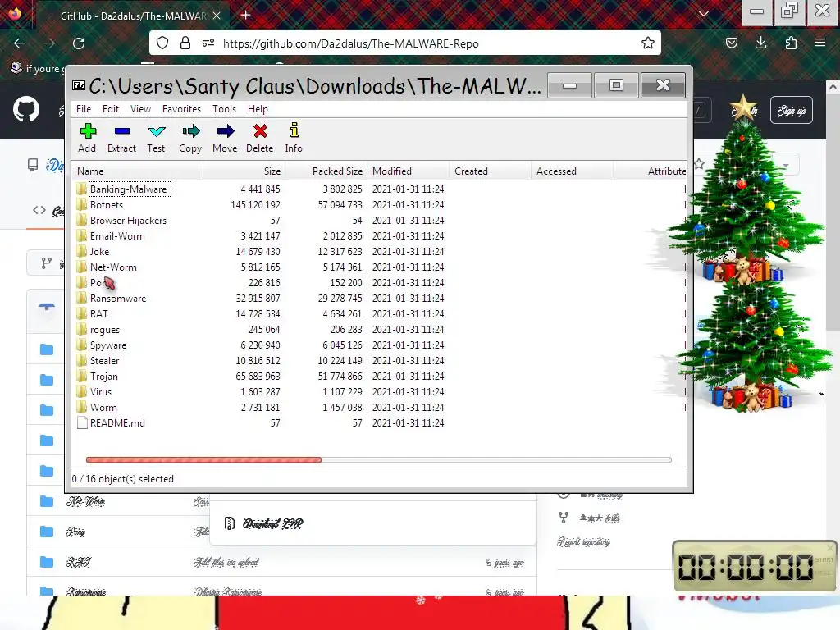Select the Joke folder
840x630 pixels.
click(x=99, y=251)
